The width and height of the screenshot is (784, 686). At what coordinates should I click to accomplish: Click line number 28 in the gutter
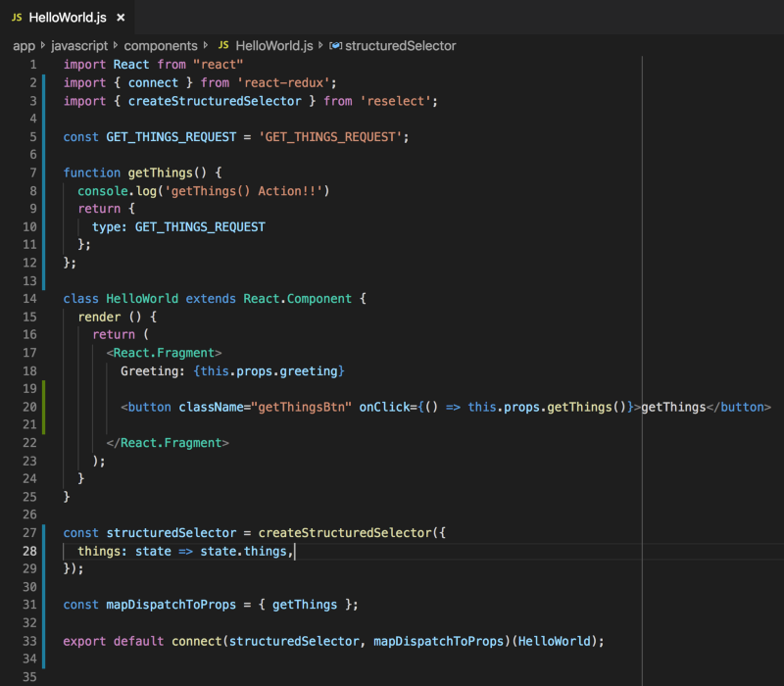click(x=29, y=551)
